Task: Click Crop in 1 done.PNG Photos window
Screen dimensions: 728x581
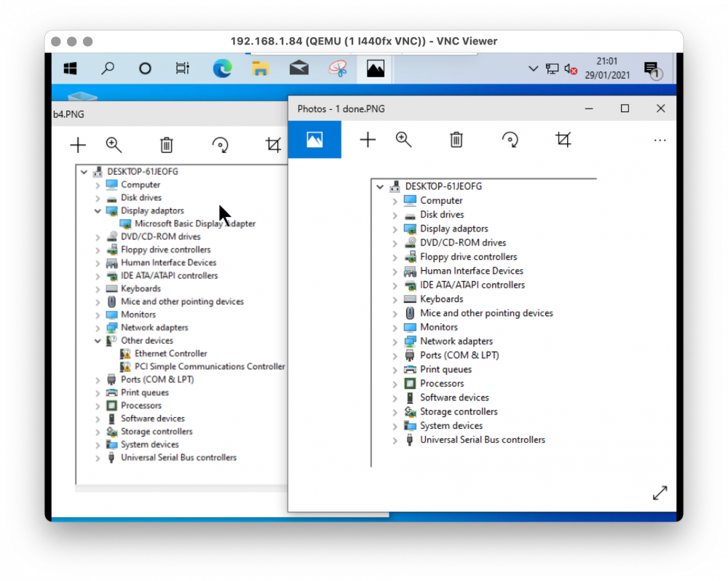Action: click(563, 139)
